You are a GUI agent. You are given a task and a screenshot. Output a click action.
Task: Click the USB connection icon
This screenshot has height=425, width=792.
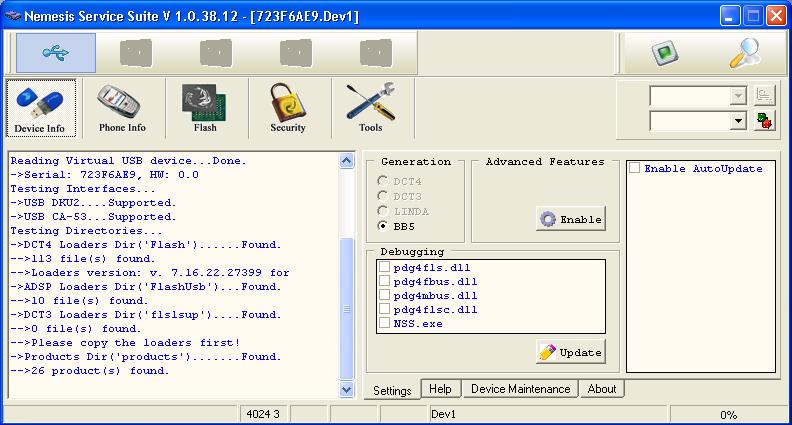56,53
